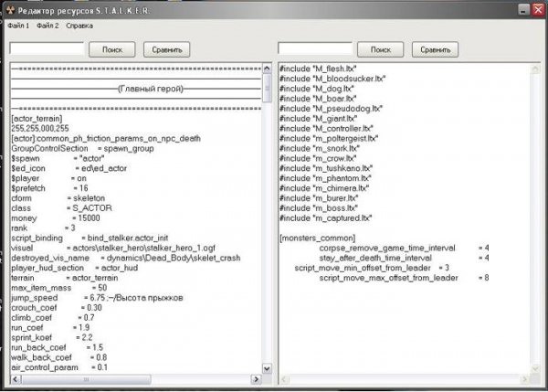Click right pane scroll up arrow
This screenshot has height=392, width=548.
pos(535,69)
